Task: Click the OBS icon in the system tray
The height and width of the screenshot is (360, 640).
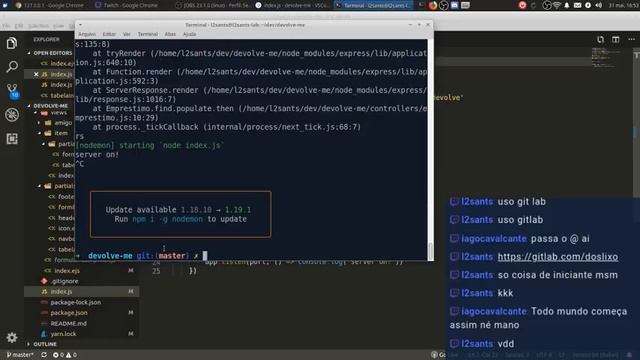Action: (x=547, y=5)
